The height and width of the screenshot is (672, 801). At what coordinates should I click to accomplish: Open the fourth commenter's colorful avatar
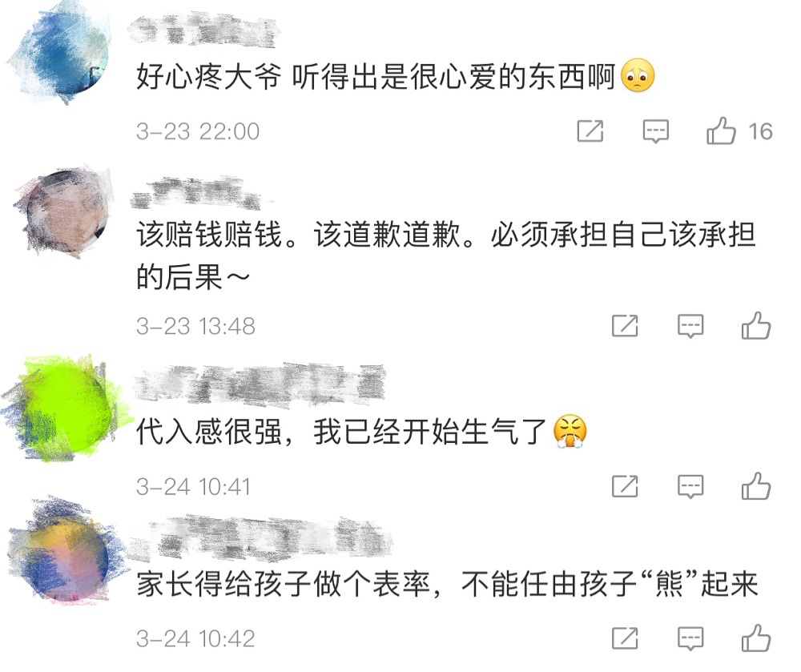tap(66, 552)
